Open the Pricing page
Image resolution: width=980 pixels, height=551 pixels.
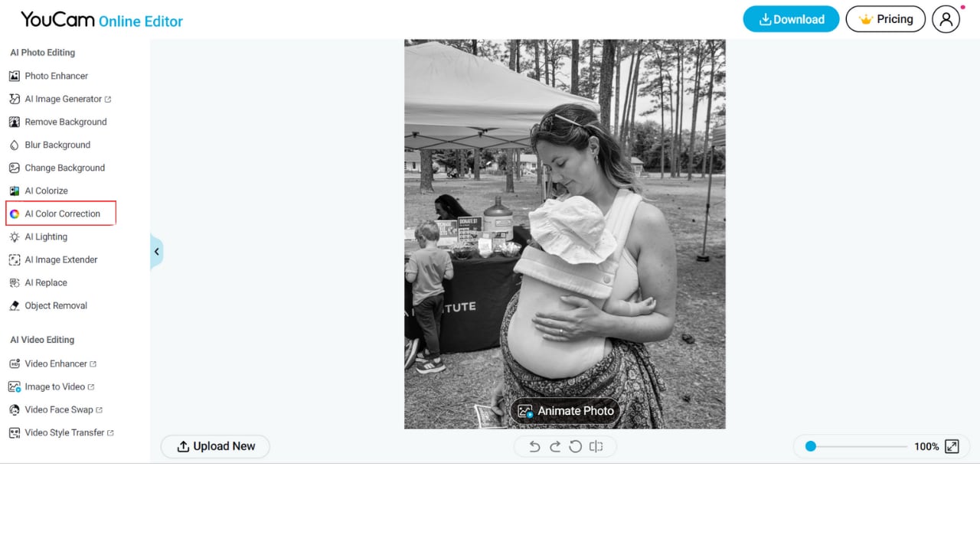tap(885, 19)
